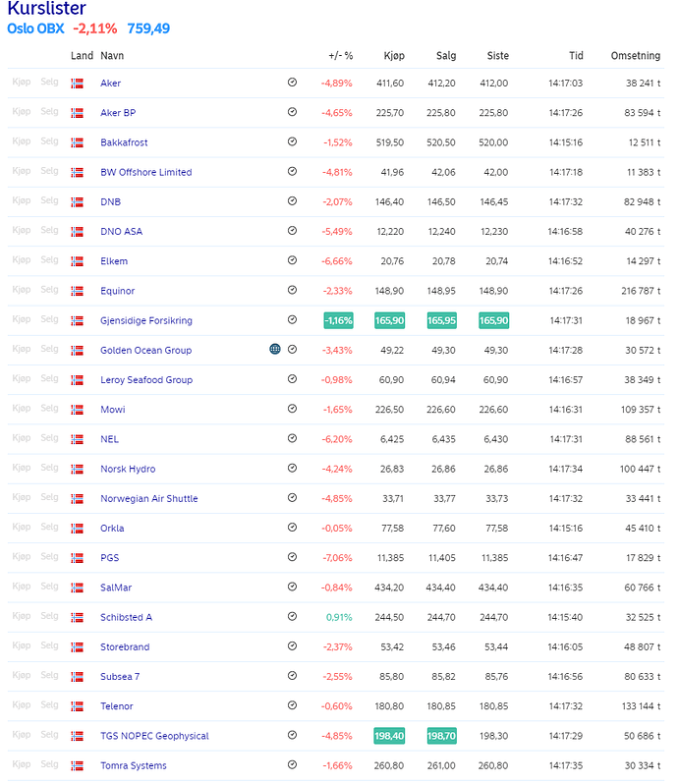Click the clock icon in the Leroy Seafood Group row
This screenshot has width=678, height=784.
tap(293, 379)
